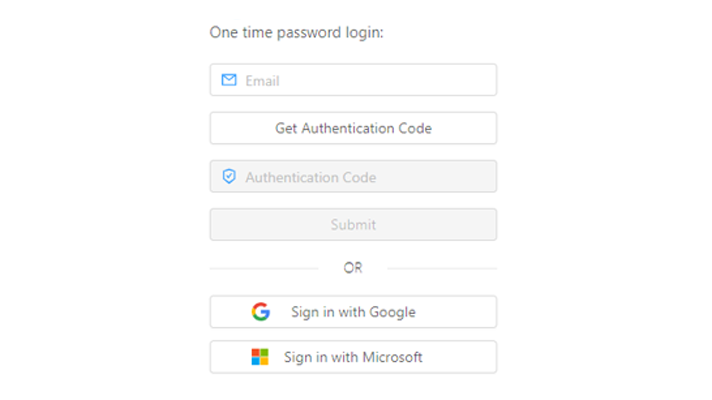Click divider line right of OR

tap(442, 268)
